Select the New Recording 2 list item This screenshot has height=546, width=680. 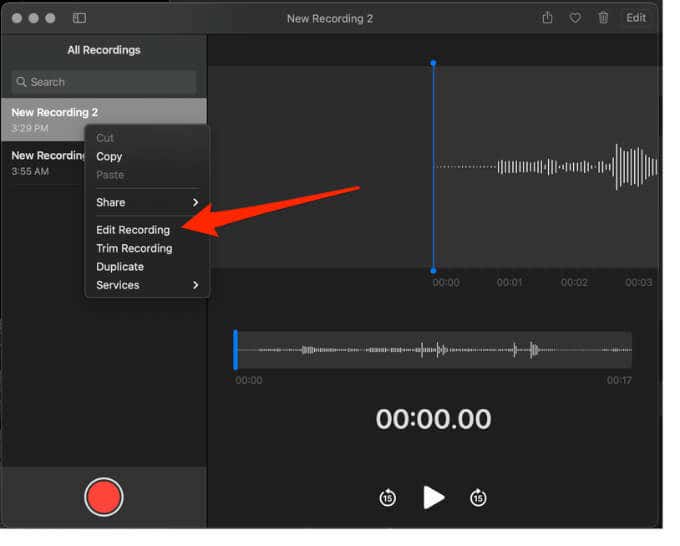tap(45, 119)
